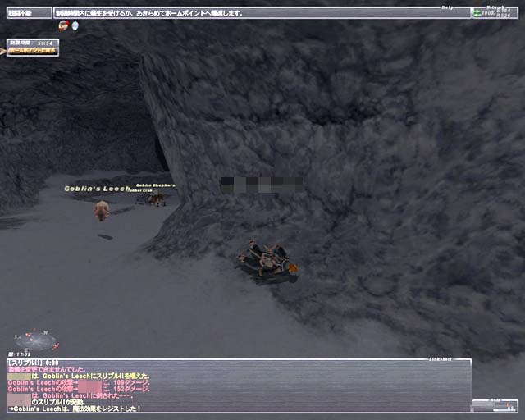The height and width of the screenshot is (420, 525).
Task: Click the Network 100% status readout
Action: pyautogui.click(x=495, y=13)
